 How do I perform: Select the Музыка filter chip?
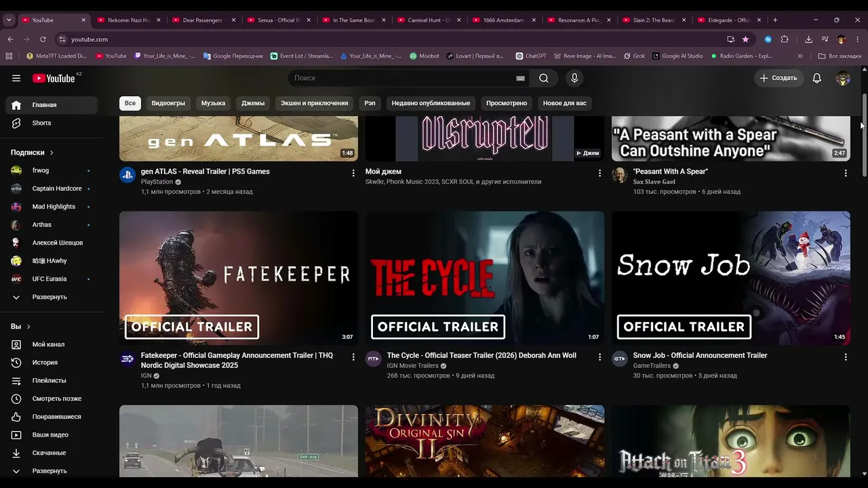click(213, 103)
